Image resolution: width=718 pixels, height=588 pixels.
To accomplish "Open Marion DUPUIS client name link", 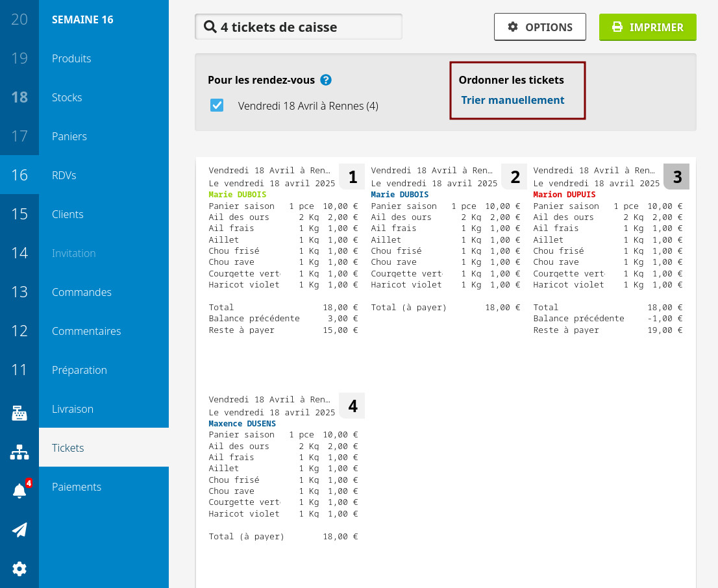I will point(563,195).
